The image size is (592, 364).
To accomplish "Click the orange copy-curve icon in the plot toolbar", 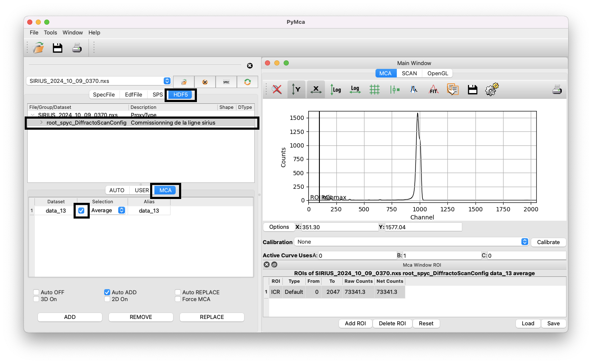I will [x=453, y=89].
